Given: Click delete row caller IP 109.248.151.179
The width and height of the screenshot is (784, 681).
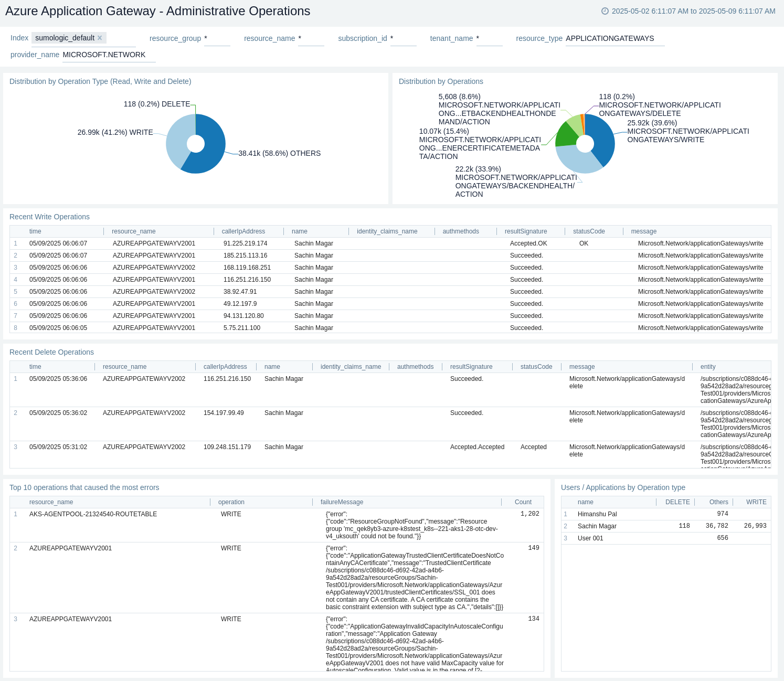Looking at the screenshot, I should [227, 447].
